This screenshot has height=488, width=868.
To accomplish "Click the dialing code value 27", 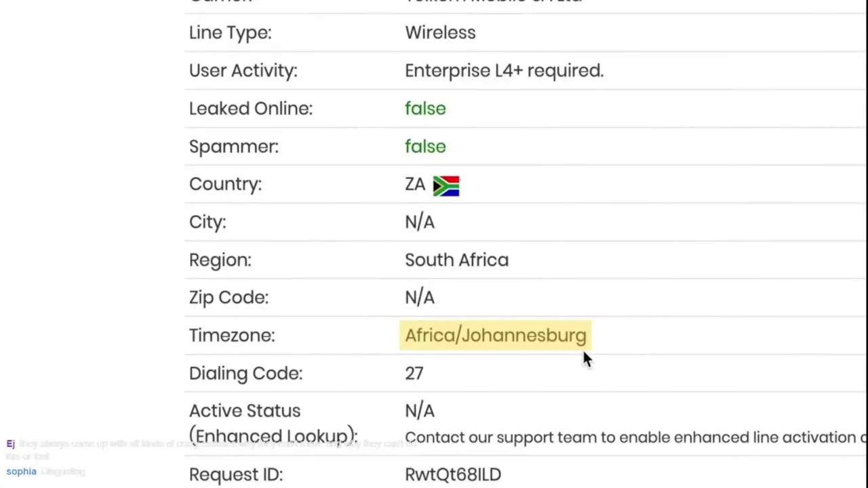I will (414, 373).
